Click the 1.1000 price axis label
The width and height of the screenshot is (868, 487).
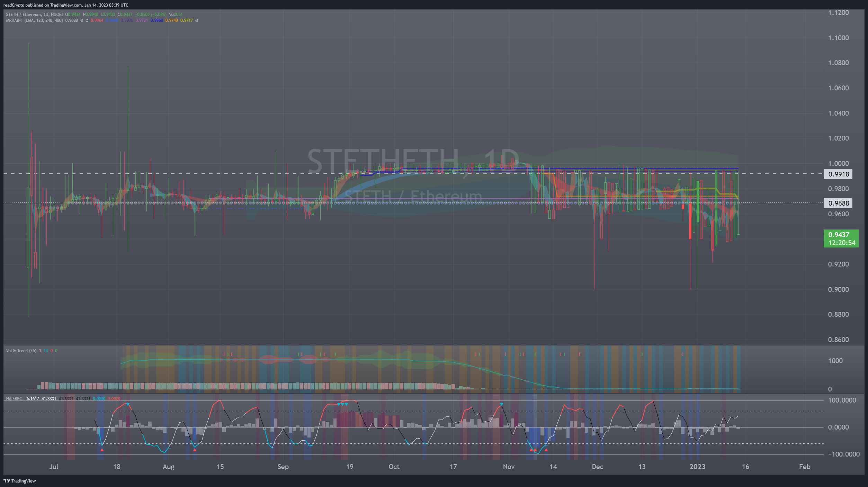point(838,38)
